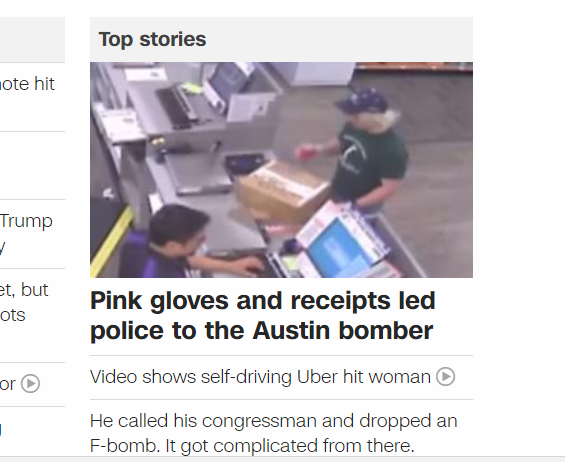Click the customer's navy baseball cap
Screen dimensions: 565x462
point(362,101)
